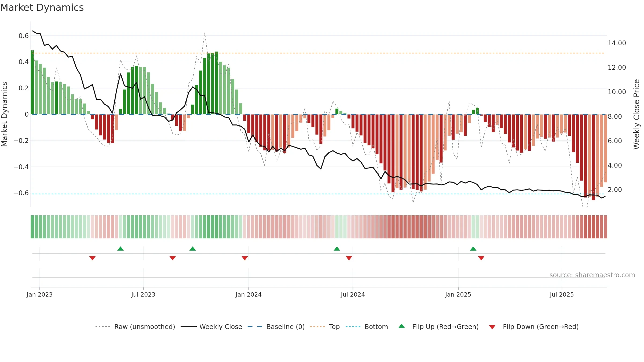
Task: Click the 4.00 price axis label
Action: coord(615,165)
